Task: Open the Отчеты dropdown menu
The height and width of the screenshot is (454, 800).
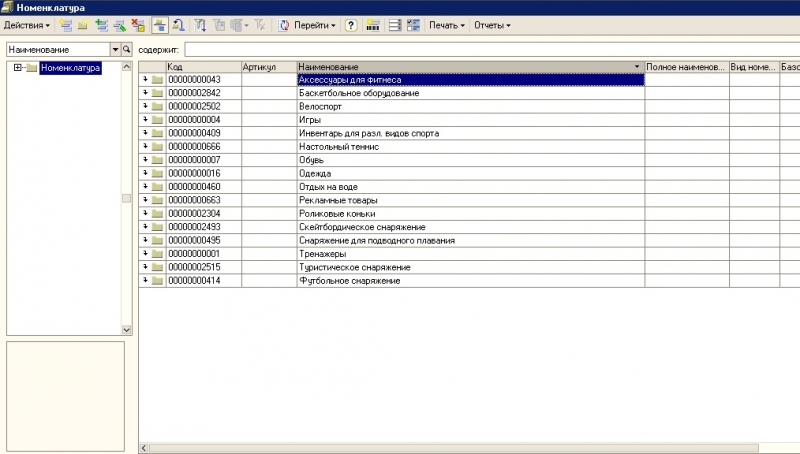Action: (491, 24)
